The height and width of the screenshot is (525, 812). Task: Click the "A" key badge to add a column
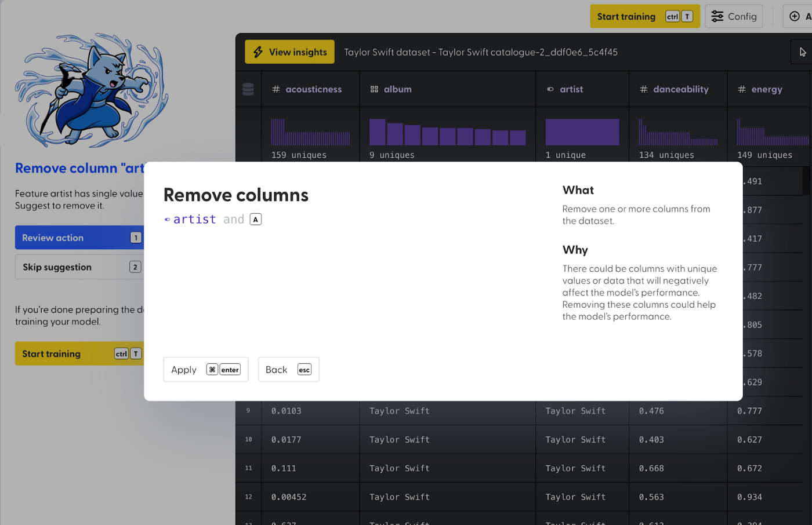pyautogui.click(x=256, y=219)
